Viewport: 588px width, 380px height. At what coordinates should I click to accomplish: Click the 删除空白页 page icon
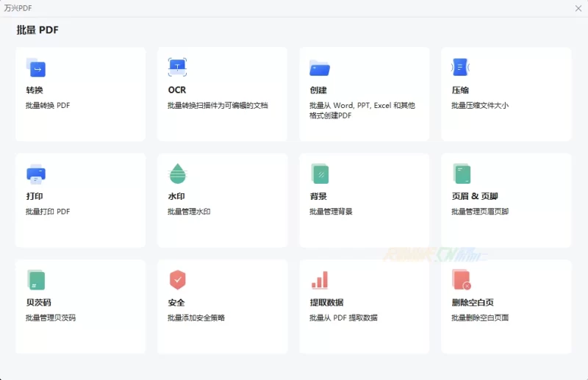point(461,279)
